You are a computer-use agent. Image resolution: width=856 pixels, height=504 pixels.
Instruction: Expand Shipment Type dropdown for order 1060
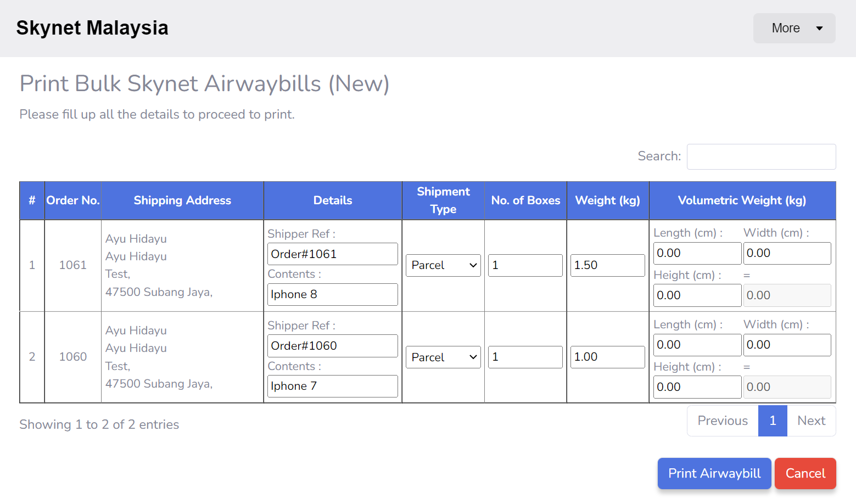pos(443,357)
